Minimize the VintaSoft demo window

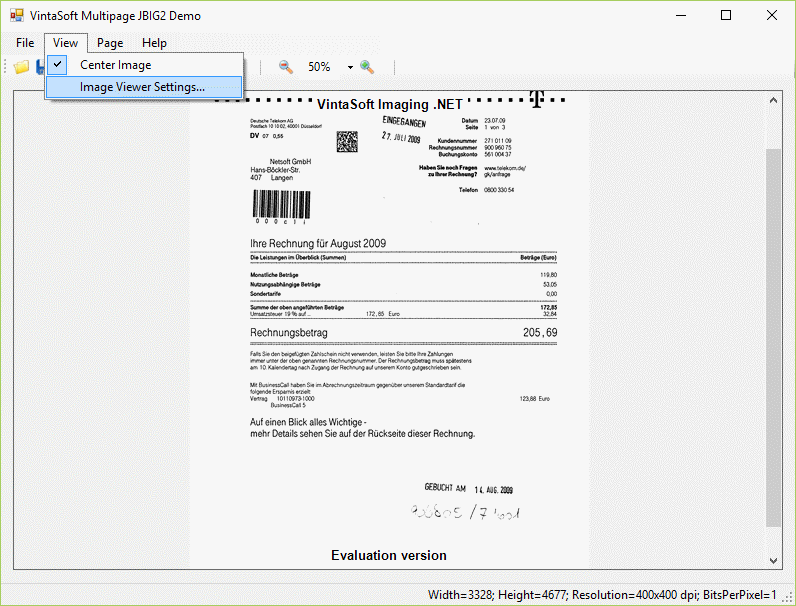[x=680, y=15]
